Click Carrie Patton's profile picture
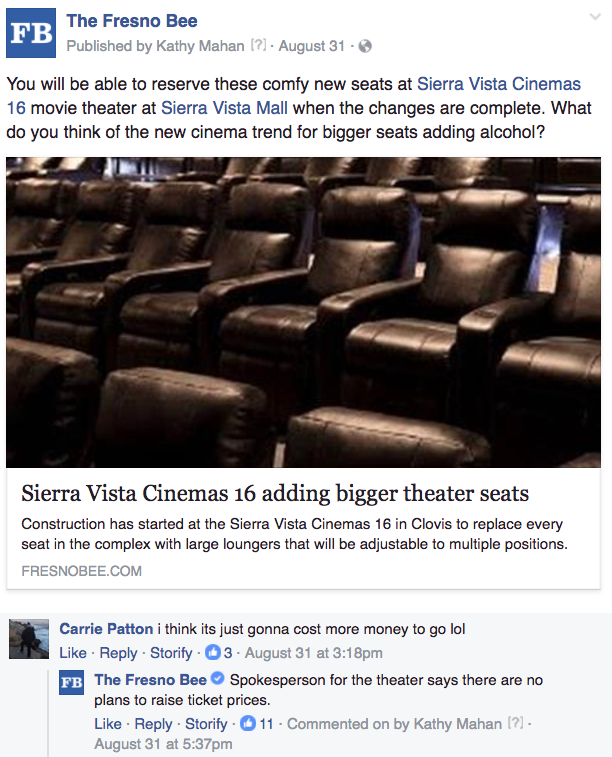This screenshot has width=612, height=757. tap(29, 639)
